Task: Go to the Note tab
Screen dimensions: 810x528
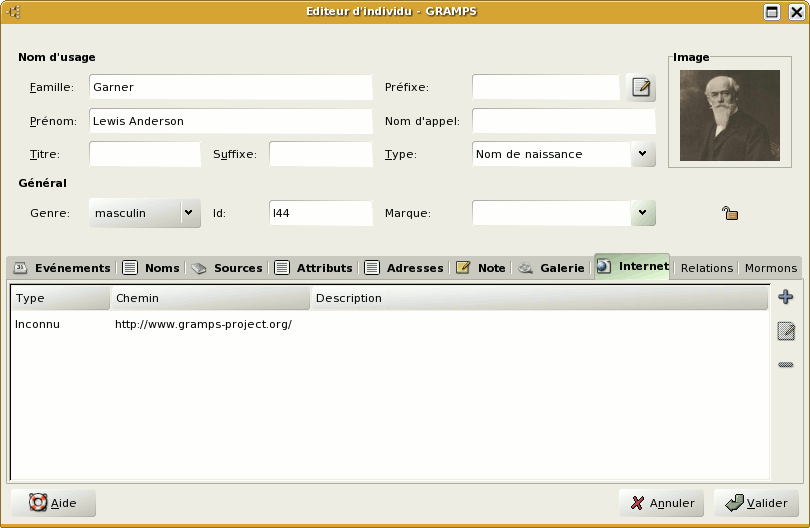Action: pos(481,268)
